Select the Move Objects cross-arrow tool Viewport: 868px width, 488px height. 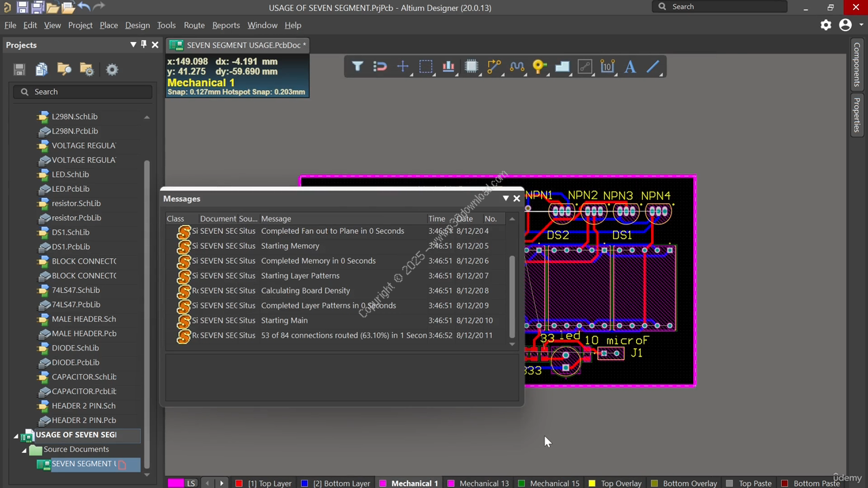(x=403, y=66)
